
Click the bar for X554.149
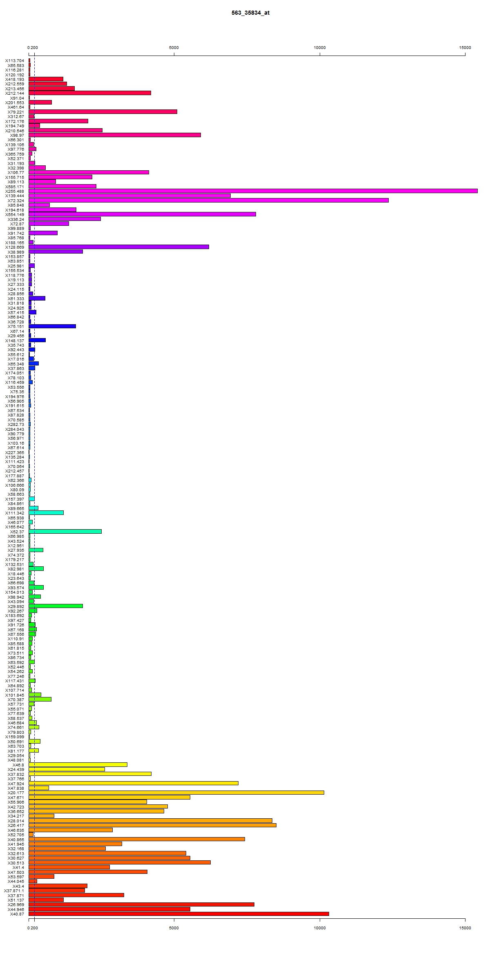143,214
